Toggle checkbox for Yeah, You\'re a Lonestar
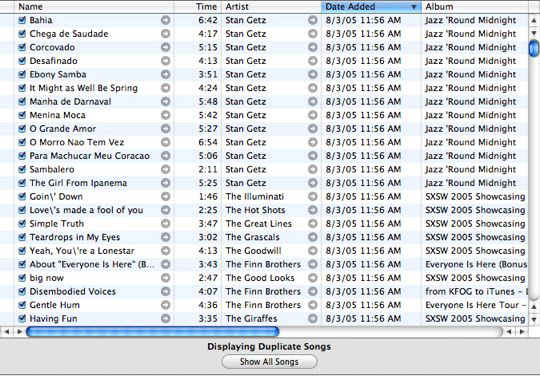This screenshot has height=376, width=540. [22, 251]
